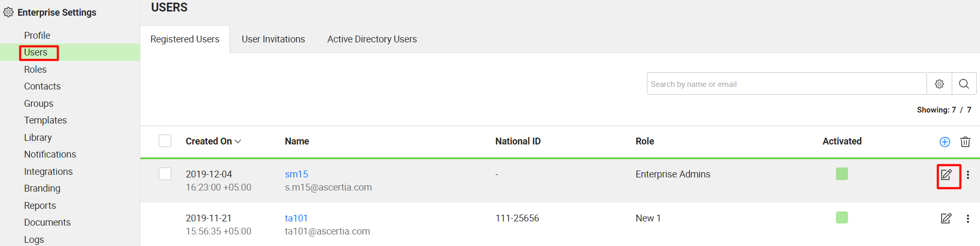Toggle the select all users checkbox
The height and width of the screenshot is (246, 980).
click(165, 141)
